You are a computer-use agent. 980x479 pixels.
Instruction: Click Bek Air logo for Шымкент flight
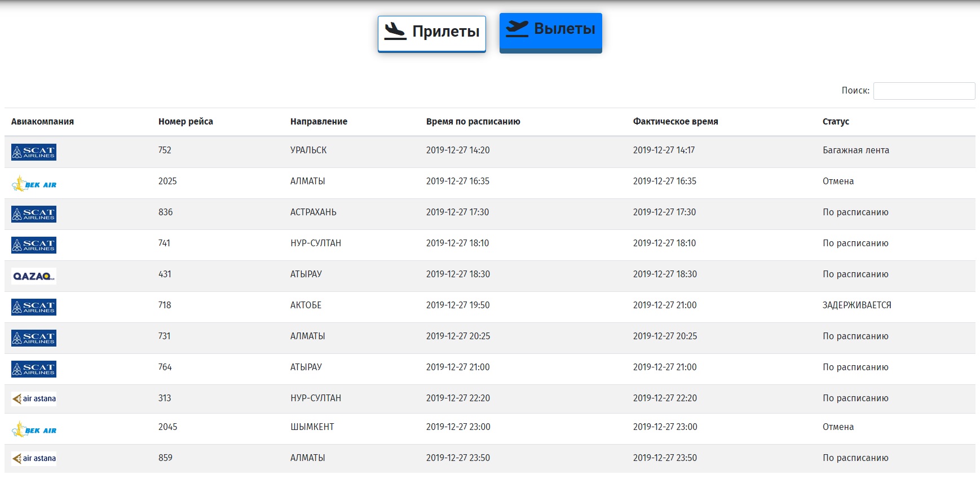tap(34, 430)
